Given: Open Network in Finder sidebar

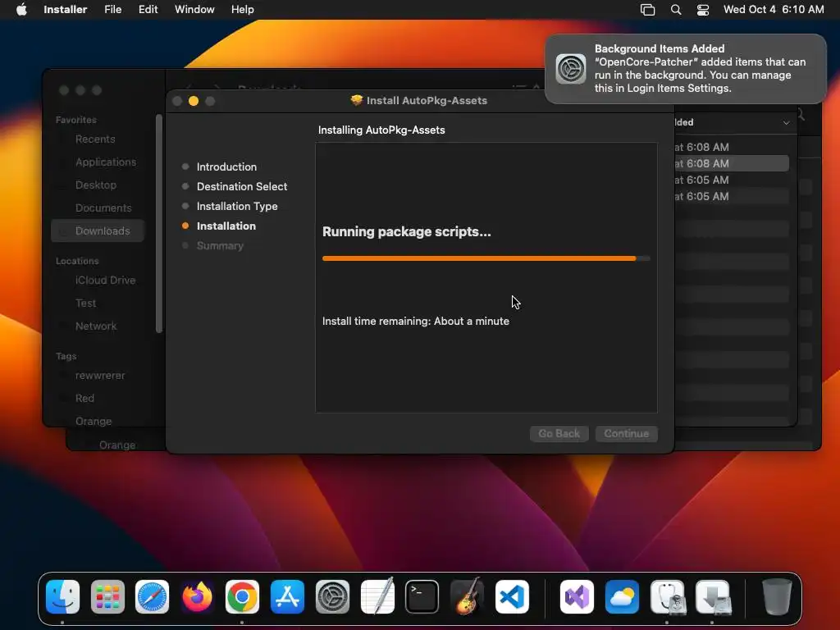Looking at the screenshot, I should (x=96, y=326).
